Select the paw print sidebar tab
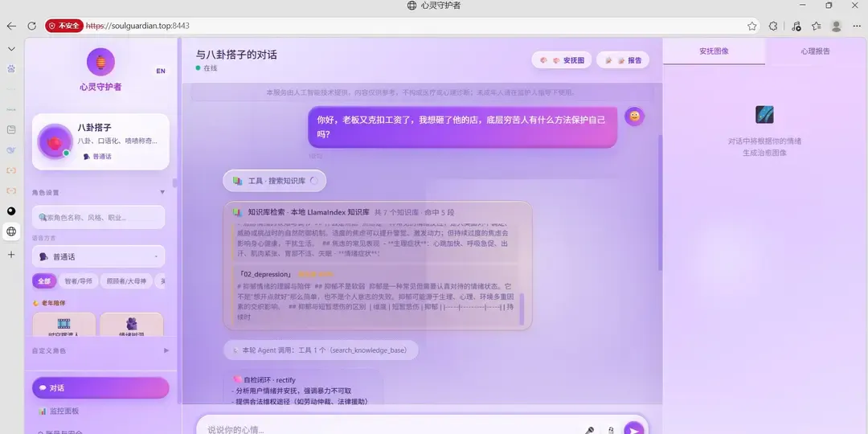868x434 pixels. point(11,68)
